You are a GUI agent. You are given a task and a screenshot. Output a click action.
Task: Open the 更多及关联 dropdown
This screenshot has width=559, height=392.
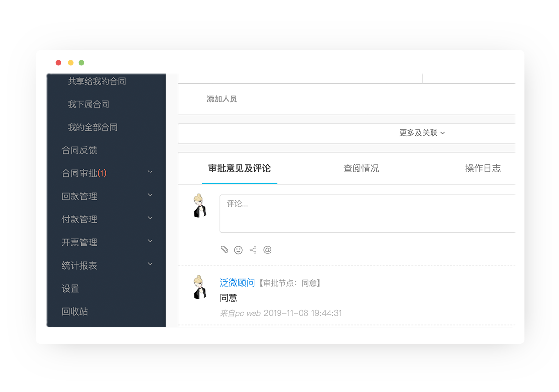(422, 133)
